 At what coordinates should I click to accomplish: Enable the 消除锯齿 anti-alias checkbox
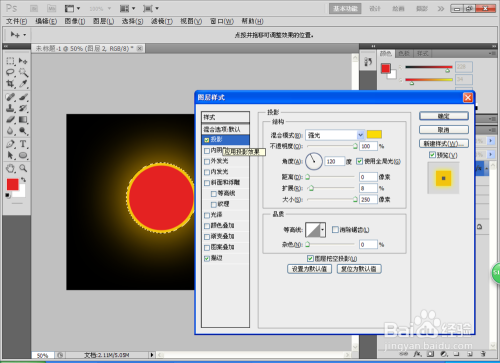(335, 229)
